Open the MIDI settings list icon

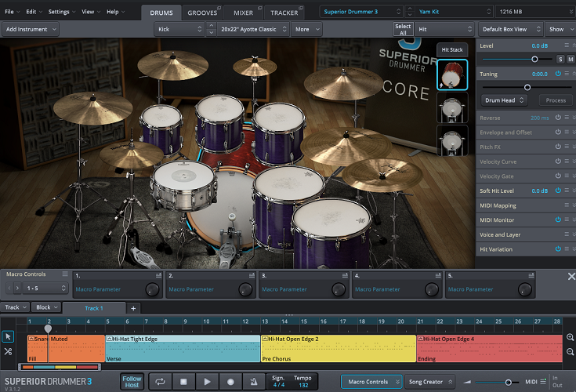click(x=543, y=382)
